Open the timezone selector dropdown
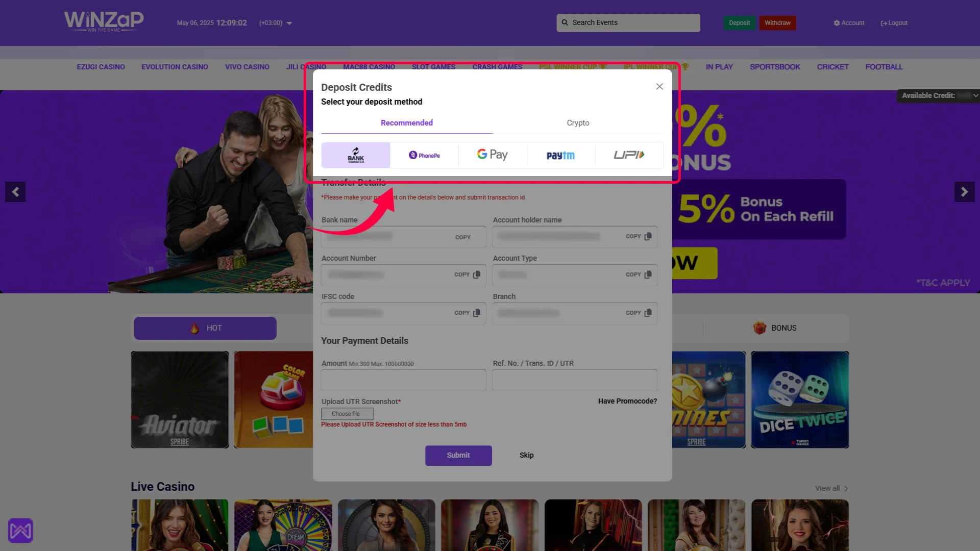980x551 pixels. (x=289, y=23)
